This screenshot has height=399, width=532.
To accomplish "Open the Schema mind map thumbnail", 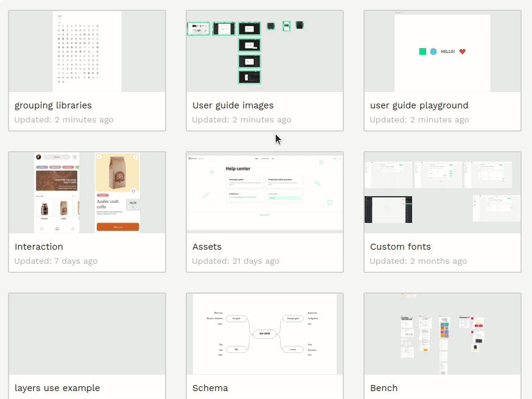I will point(265,334).
